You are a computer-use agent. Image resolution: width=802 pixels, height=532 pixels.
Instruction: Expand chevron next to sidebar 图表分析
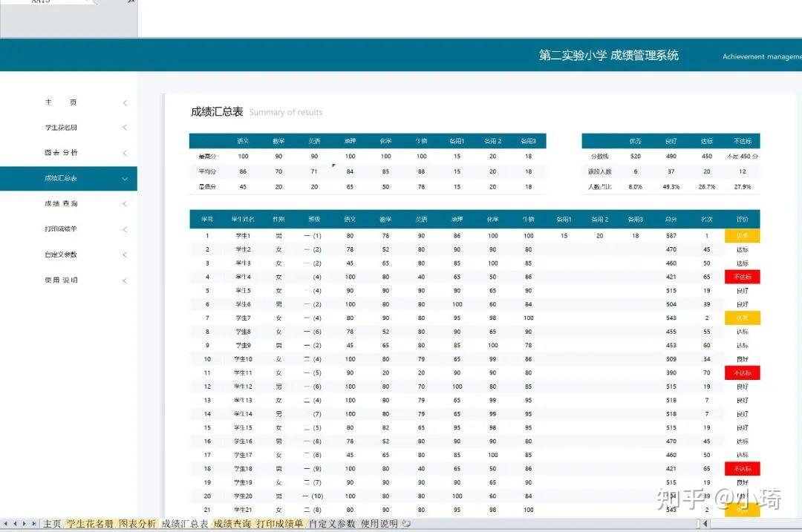pos(125,153)
